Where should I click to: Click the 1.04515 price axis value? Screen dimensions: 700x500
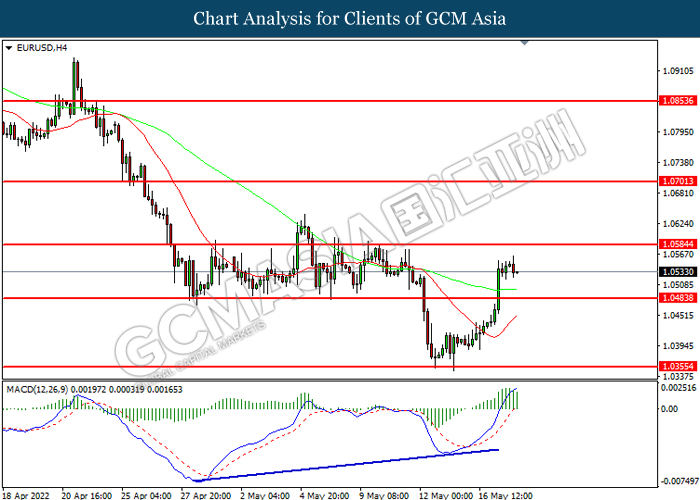[x=679, y=315]
